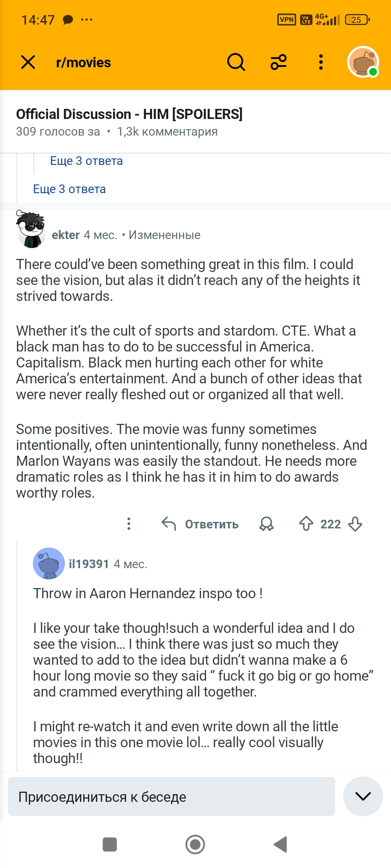This screenshot has height=868, width=391.
Task: Open the three-dot post menu in header
Action: coord(321,62)
